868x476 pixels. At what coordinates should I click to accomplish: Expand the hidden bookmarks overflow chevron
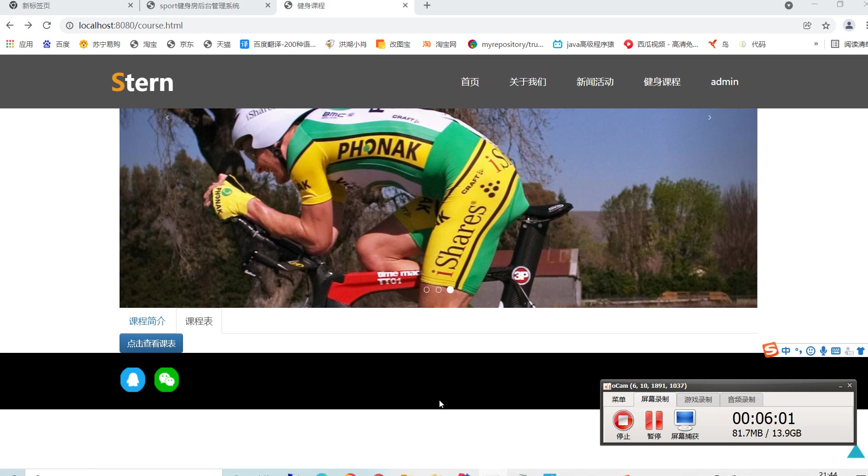(x=816, y=44)
